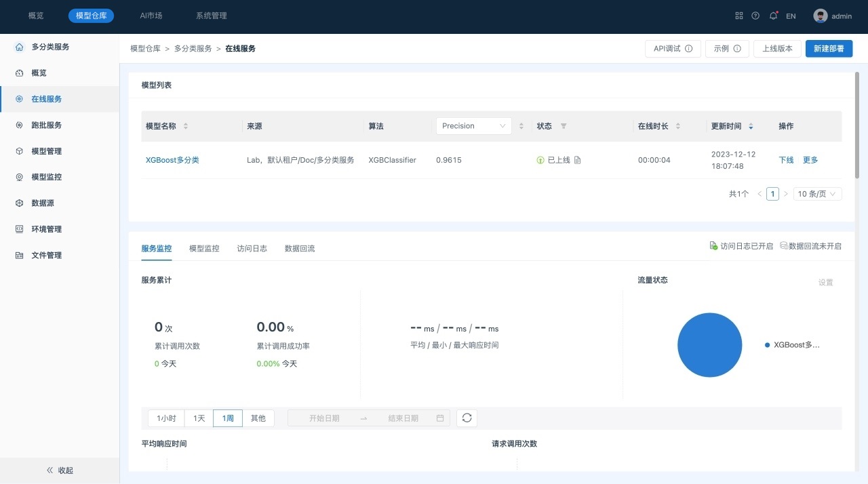Click the 更新时间 sort icon
This screenshot has width=868, height=484.
coord(751,126)
